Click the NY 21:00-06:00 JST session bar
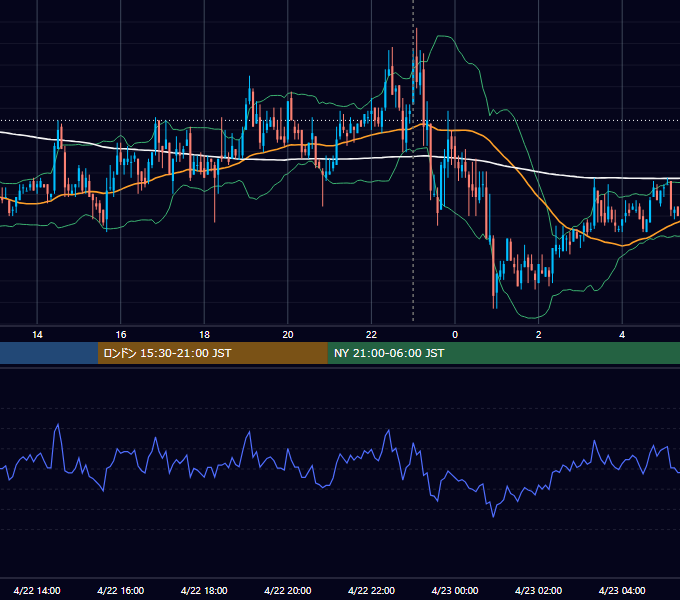The height and width of the screenshot is (600, 680). [x=503, y=353]
